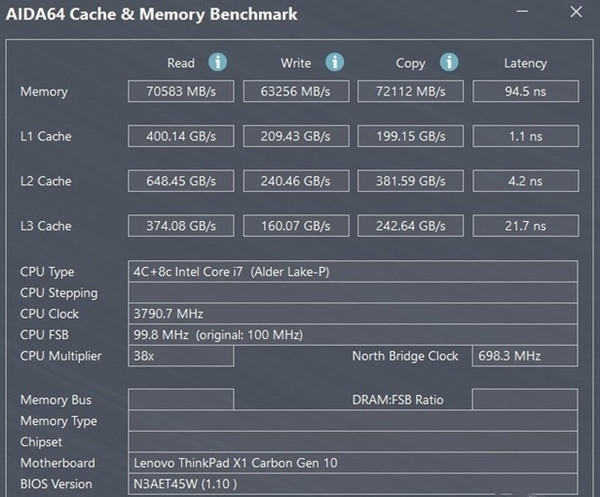Click the info icon beside Write
This screenshot has width=600, height=497.
point(334,62)
